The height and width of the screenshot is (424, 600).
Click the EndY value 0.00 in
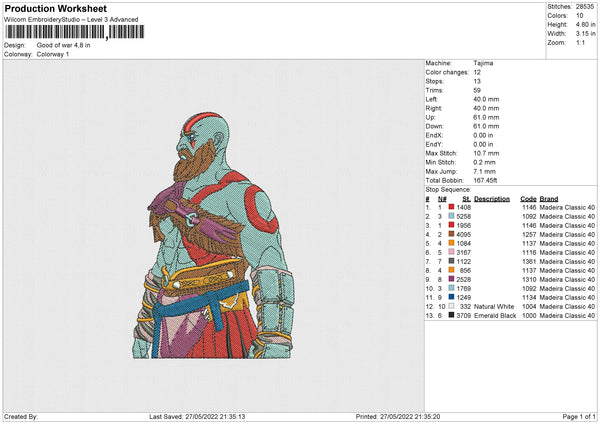[x=483, y=144]
